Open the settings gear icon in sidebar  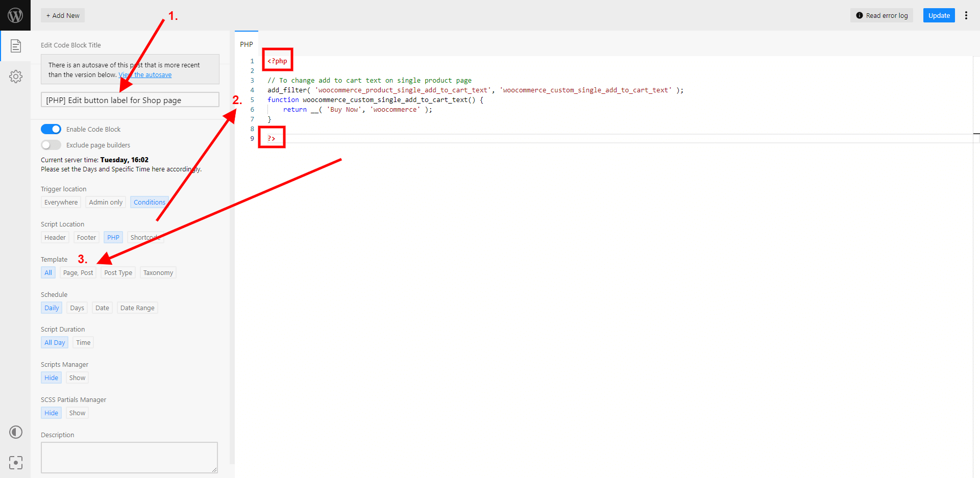point(16,77)
